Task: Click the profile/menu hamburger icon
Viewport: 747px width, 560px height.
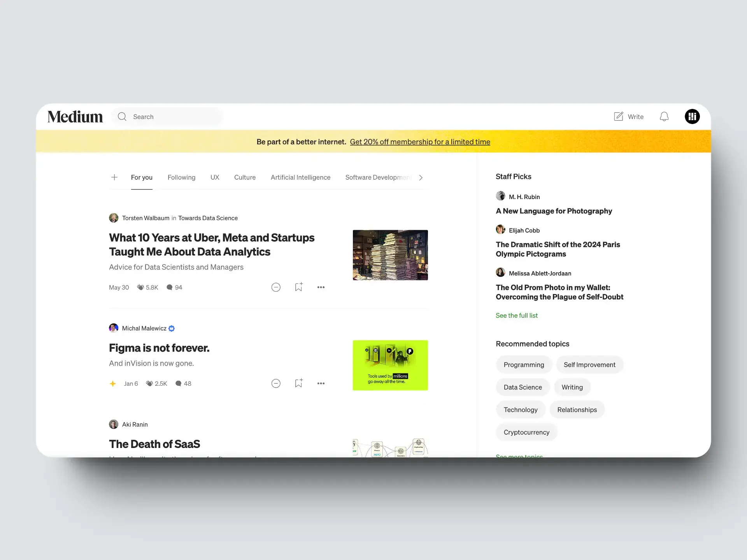Action: (x=692, y=116)
